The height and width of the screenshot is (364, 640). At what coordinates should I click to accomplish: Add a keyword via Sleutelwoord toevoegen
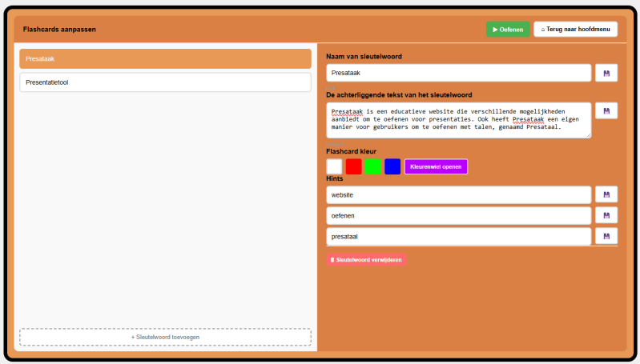pyautogui.click(x=165, y=337)
